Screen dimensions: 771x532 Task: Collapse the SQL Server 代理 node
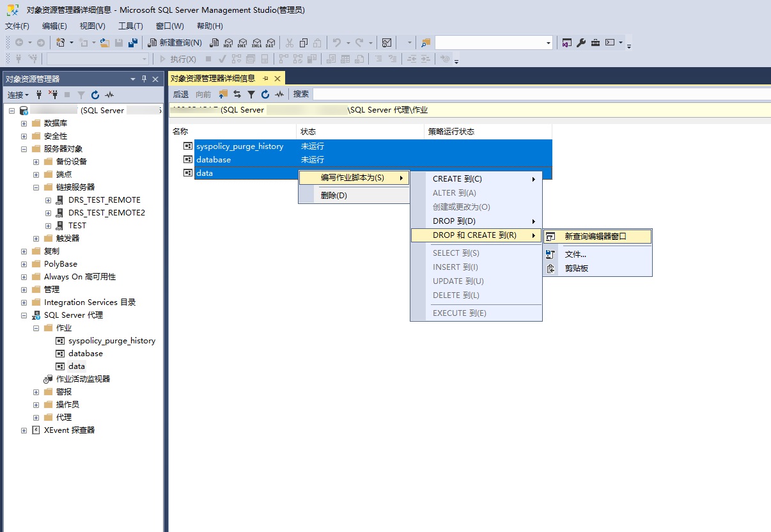click(24, 315)
